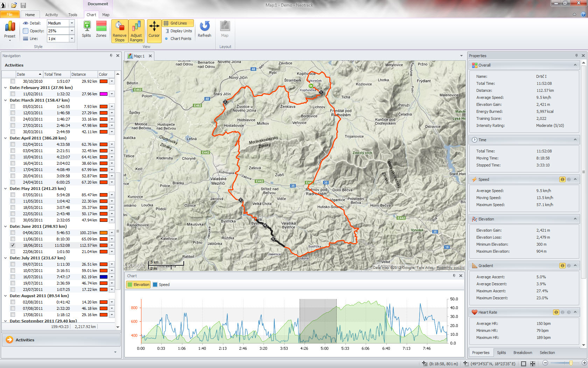Click Display Units in the ribbon

tap(178, 31)
